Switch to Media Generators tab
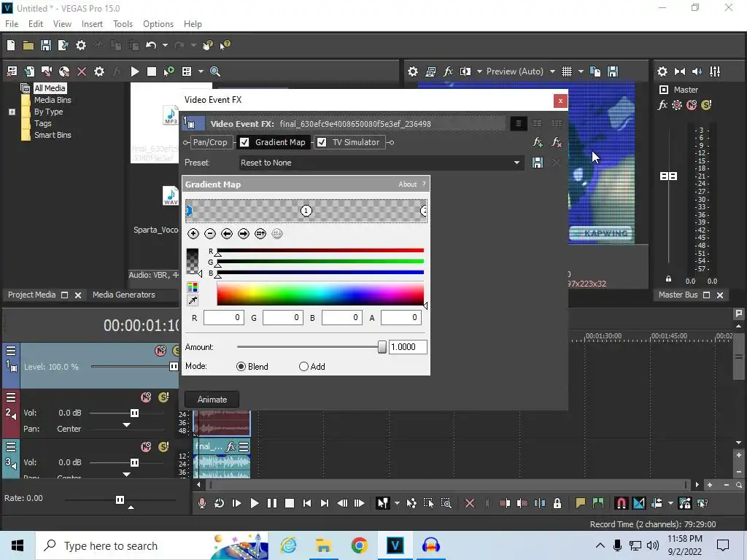The width and height of the screenshot is (747, 560). pyautogui.click(x=123, y=295)
